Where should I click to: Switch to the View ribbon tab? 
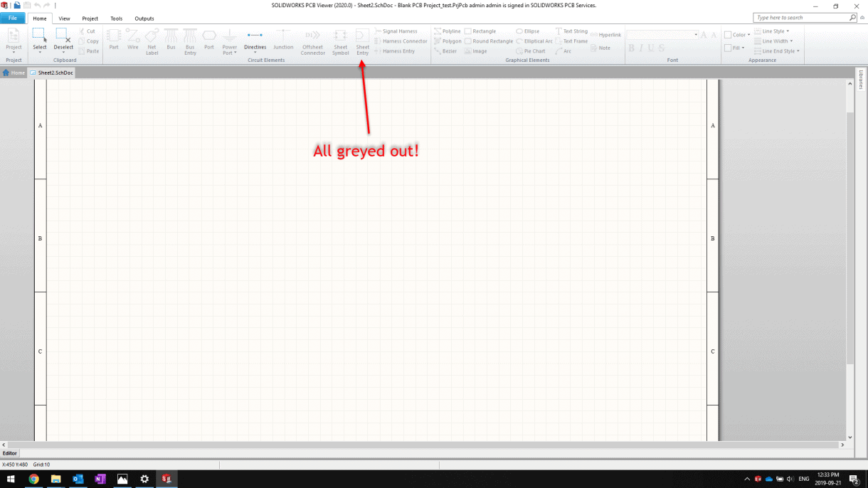coord(64,18)
